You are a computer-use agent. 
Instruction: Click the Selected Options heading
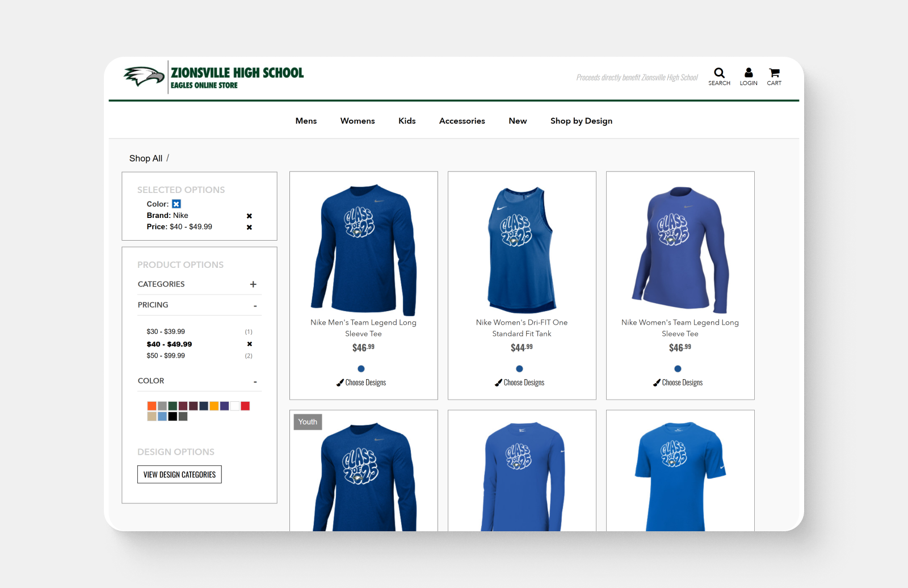point(181,190)
